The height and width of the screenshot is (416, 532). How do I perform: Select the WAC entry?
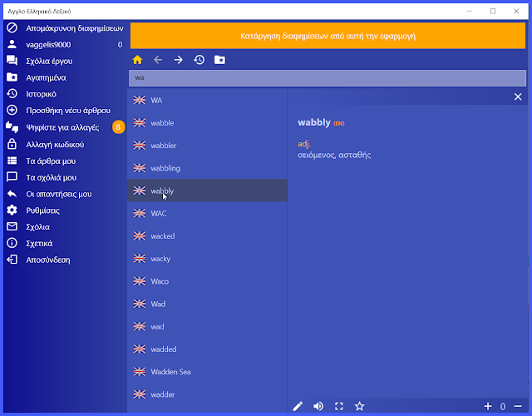tap(207, 213)
